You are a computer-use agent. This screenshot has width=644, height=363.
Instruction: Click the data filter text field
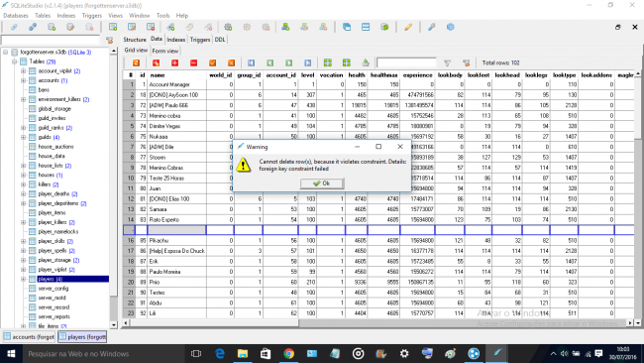tap(406, 62)
